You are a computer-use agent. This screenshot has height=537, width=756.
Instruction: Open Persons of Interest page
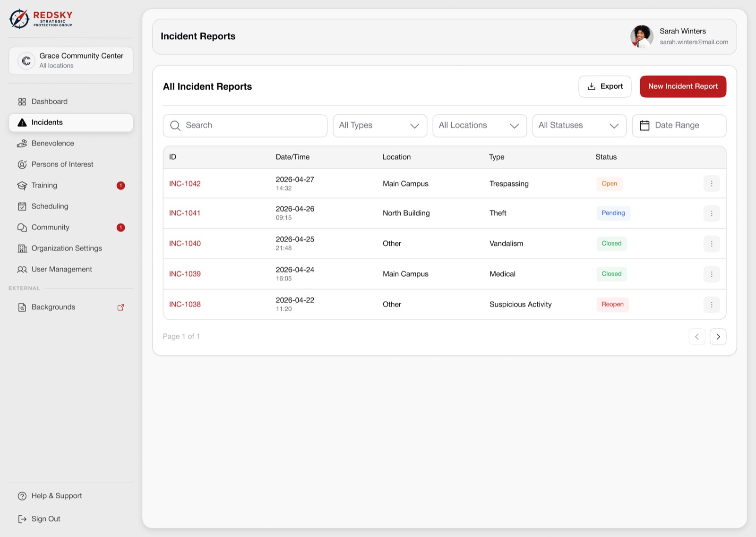pyautogui.click(x=71, y=164)
